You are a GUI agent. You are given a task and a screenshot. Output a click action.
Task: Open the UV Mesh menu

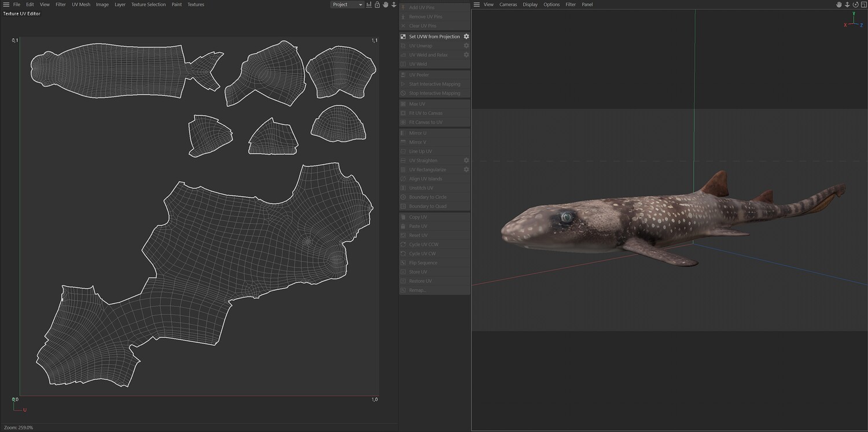click(x=81, y=5)
